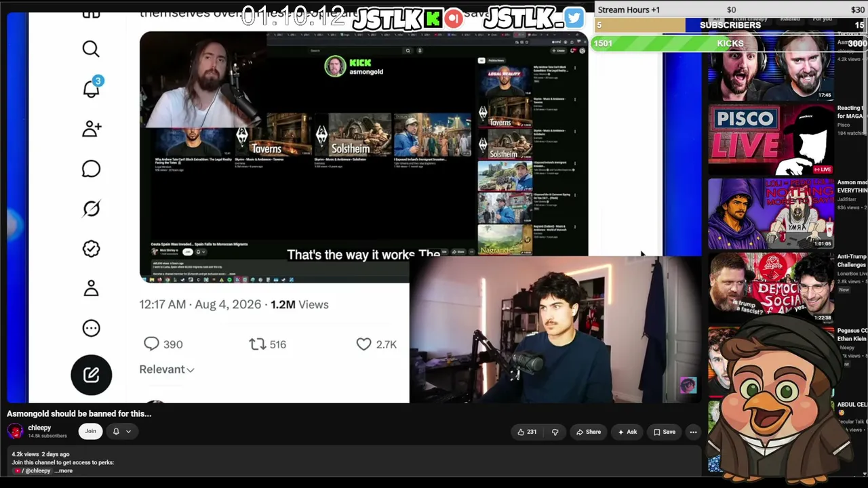The image size is (868, 488).
Task: Open the @chleepy link in description
Action: point(36,470)
